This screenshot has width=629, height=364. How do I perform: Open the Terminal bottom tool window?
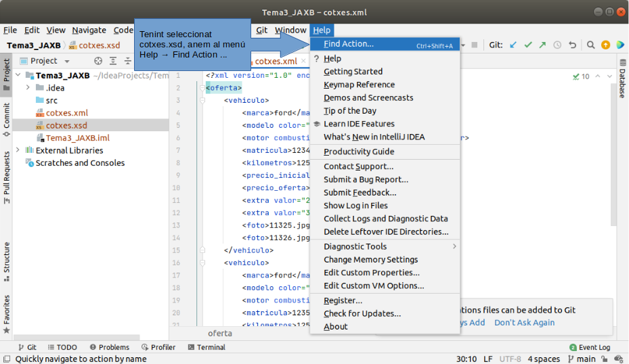[x=207, y=347]
